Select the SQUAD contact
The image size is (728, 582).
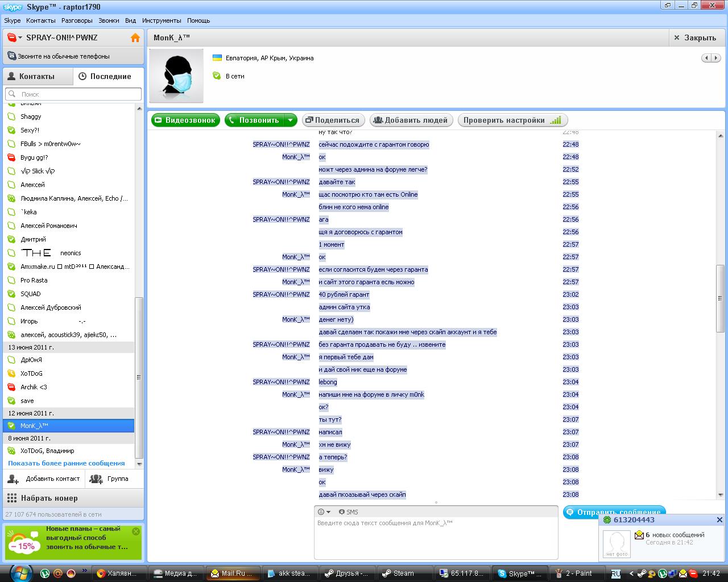click(x=69, y=294)
